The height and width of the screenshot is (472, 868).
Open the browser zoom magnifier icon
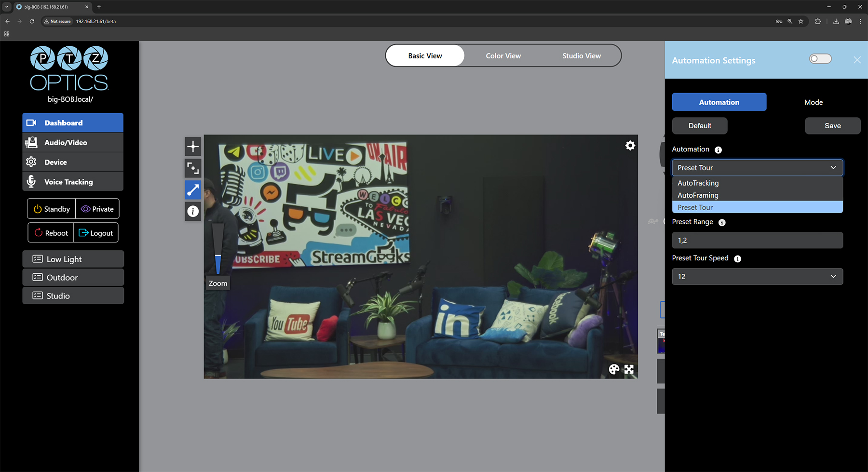coord(790,21)
